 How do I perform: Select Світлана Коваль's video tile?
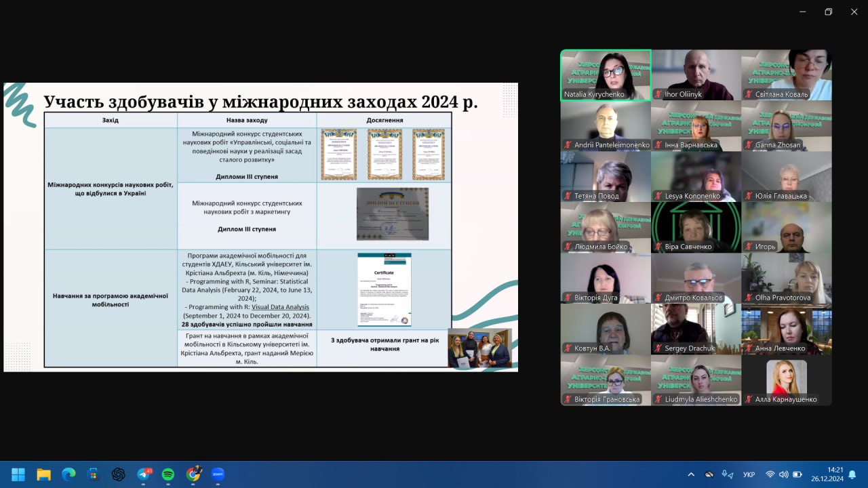click(787, 75)
